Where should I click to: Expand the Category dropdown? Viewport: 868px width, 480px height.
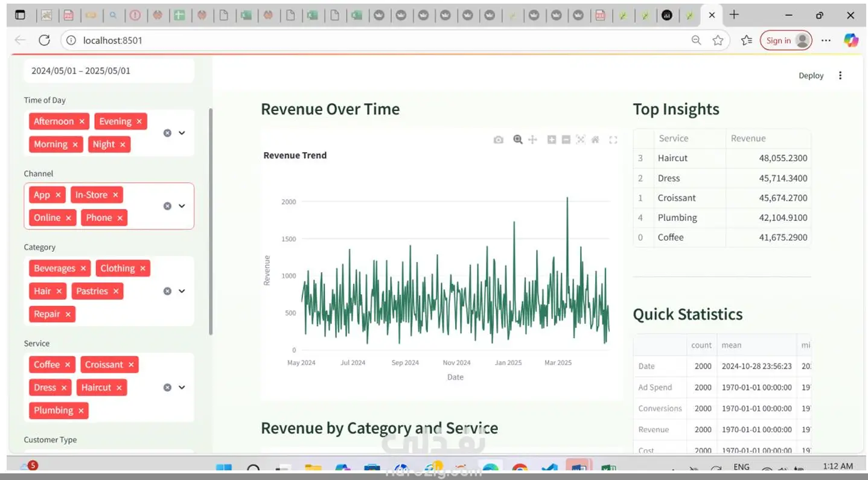(x=182, y=291)
